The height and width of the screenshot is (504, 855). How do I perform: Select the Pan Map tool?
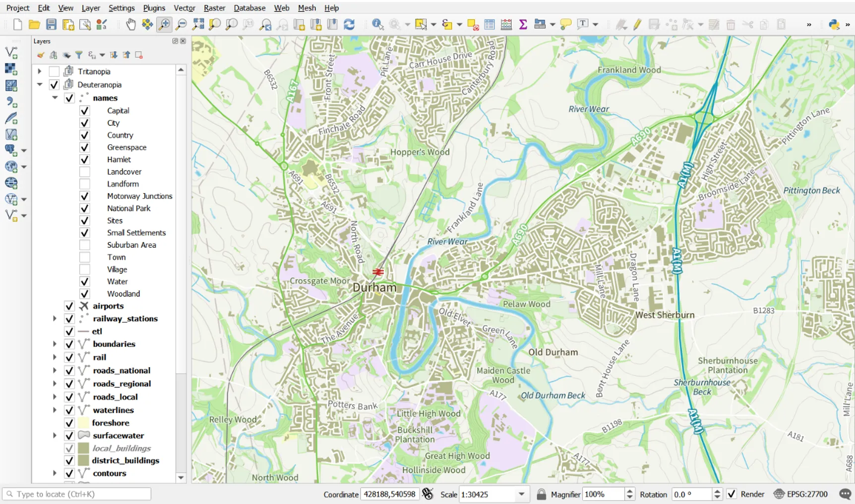130,24
